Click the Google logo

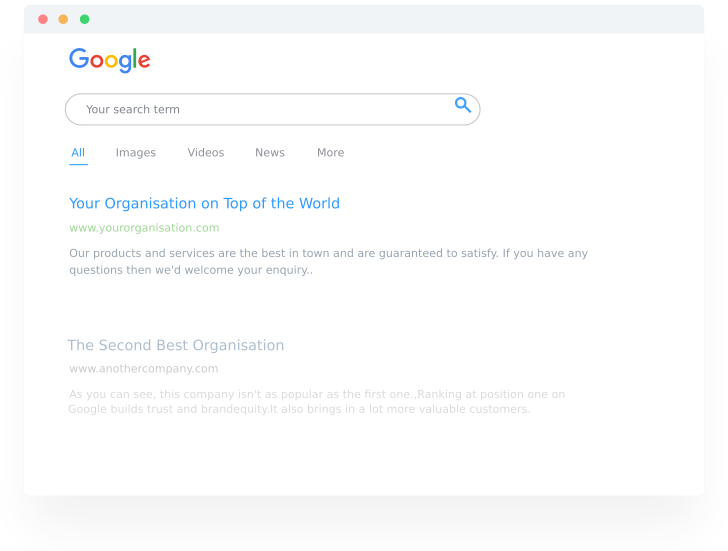click(x=110, y=60)
